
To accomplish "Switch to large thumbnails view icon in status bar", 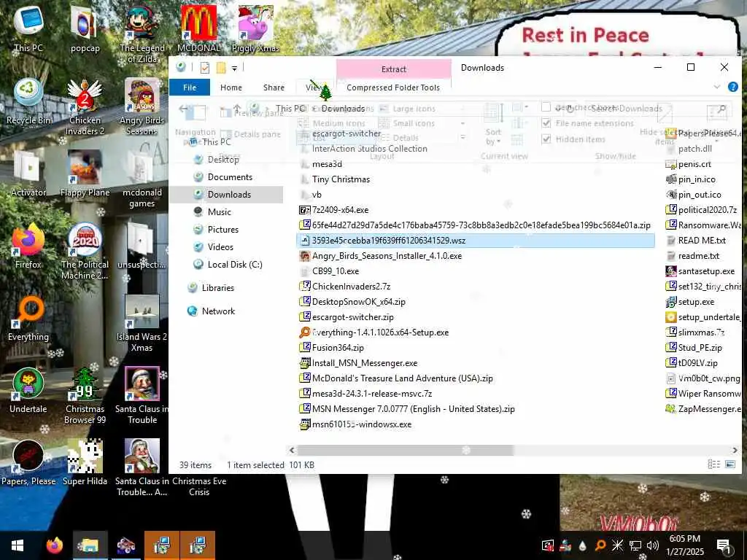I will point(729,464).
